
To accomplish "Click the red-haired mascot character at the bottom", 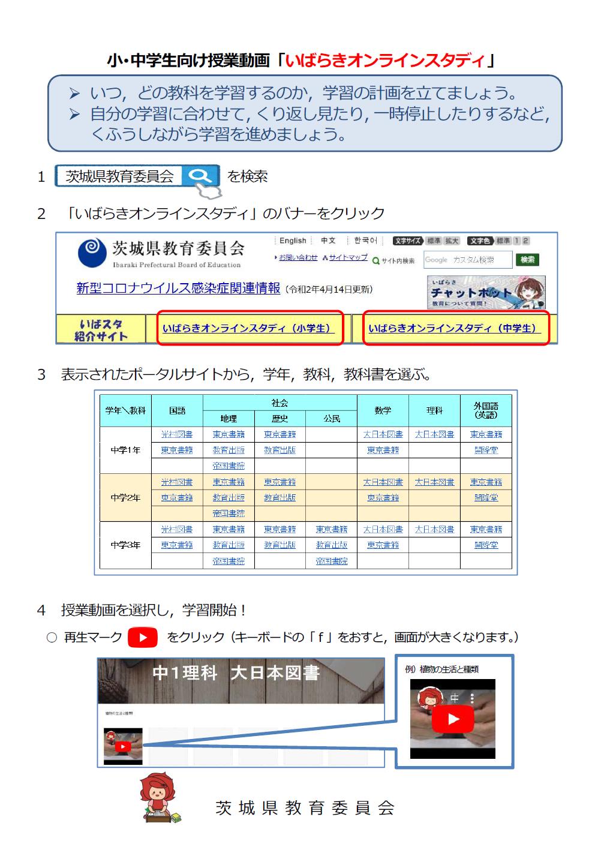I will [x=160, y=798].
